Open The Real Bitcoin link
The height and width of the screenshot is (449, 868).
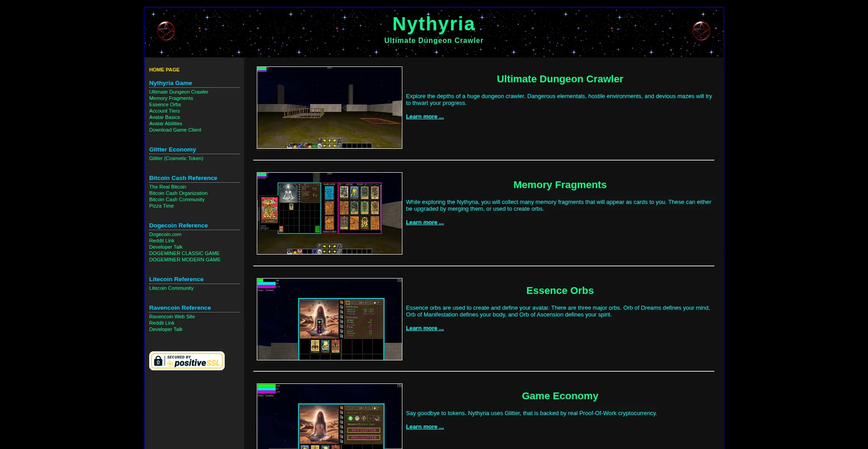[167, 187]
